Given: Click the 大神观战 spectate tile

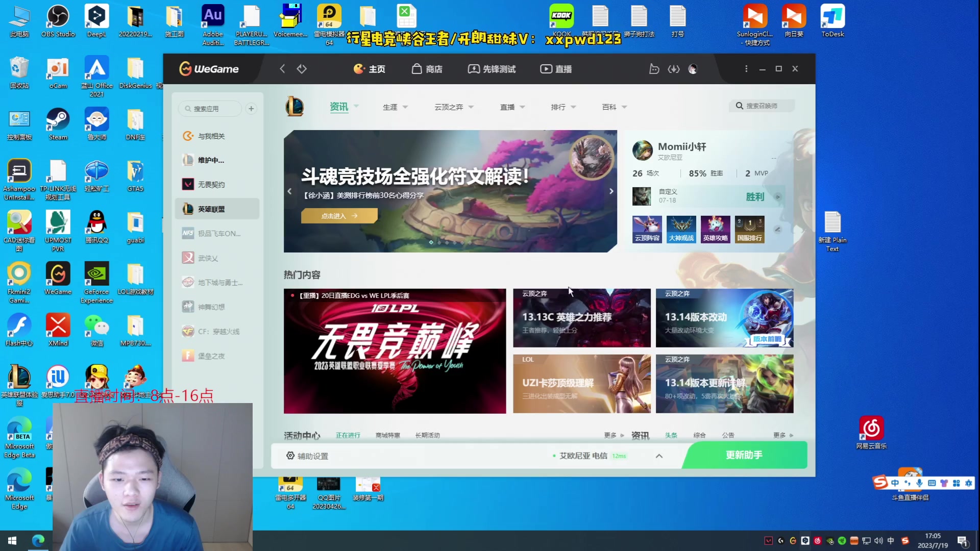Looking at the screenshot, I should (x=681, y=229).
